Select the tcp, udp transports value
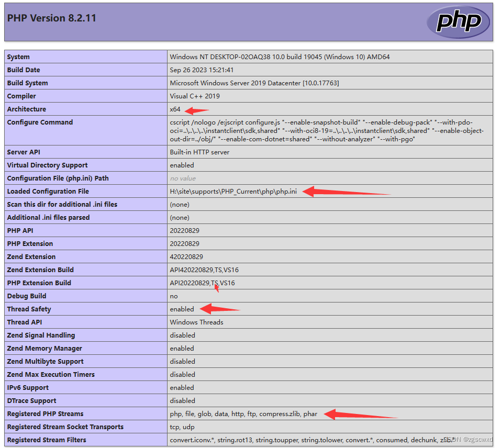This screenshot has width=501, height=448. point(182,427)
